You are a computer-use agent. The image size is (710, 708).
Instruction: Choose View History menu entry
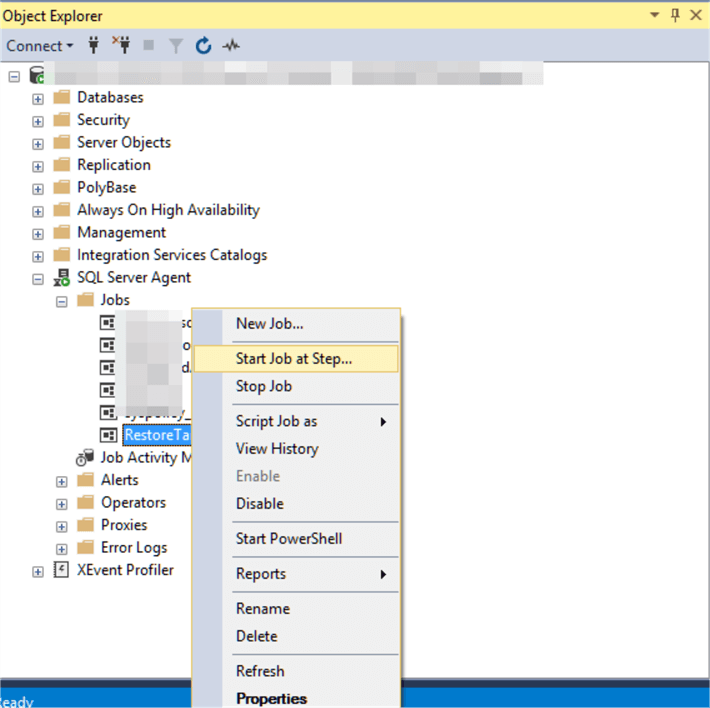tap(296, 449)
